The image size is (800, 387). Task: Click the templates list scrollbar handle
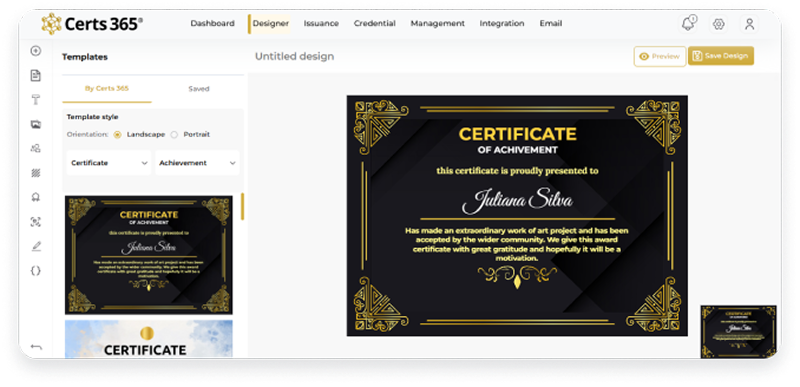point(242,207)
